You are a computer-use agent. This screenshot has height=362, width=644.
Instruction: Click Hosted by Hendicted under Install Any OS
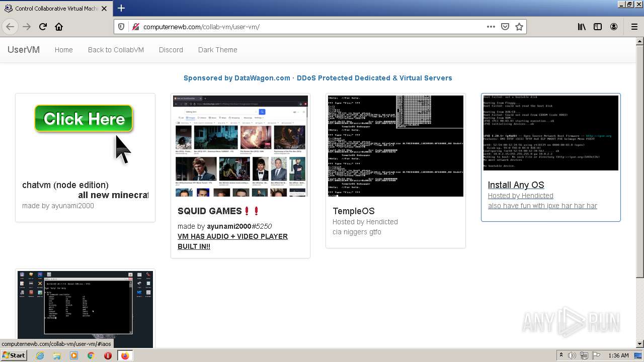[x=521, y=196]
